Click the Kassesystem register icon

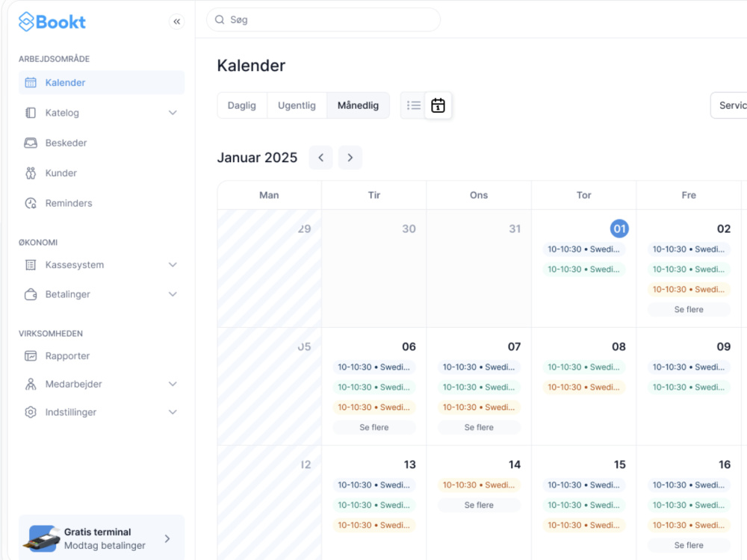click(x=31, y=265)
